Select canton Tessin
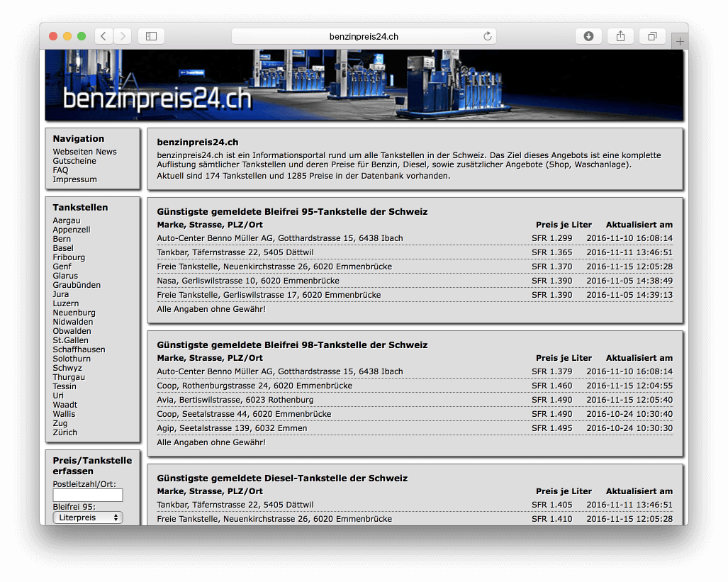The image size is (728, 582). click(x=65, y=386)
